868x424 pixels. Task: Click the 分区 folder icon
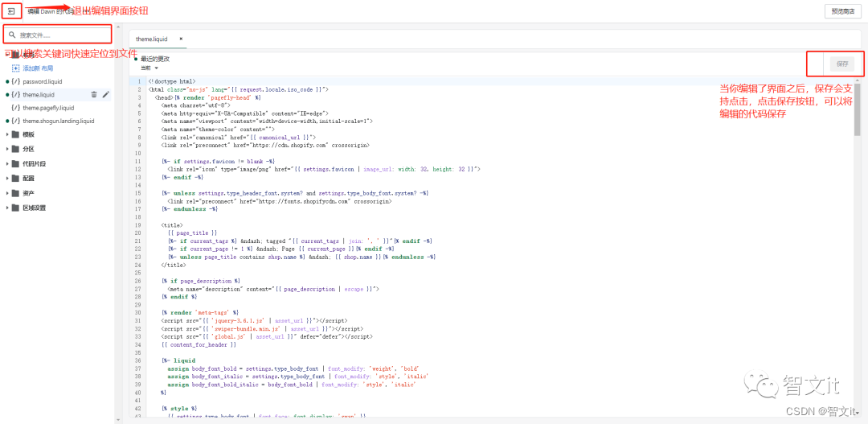[15, 149]
